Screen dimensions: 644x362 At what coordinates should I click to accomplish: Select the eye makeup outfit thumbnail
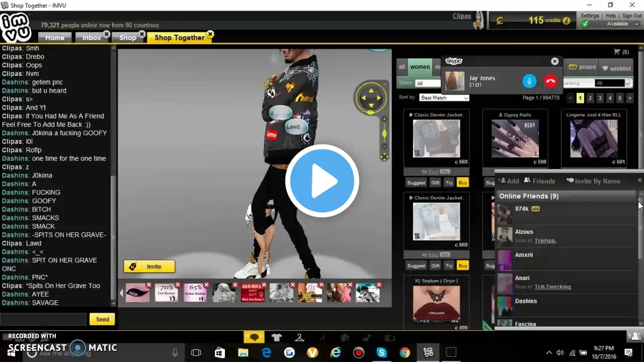coord(137,293)
